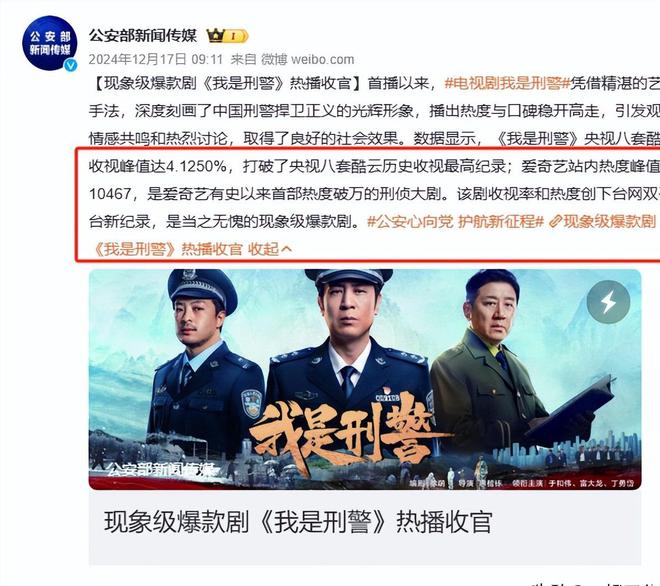The width and height of the screenshot is (660, 586).
Task: Click the collapse chevron after 收起
Action: (286, 249)
